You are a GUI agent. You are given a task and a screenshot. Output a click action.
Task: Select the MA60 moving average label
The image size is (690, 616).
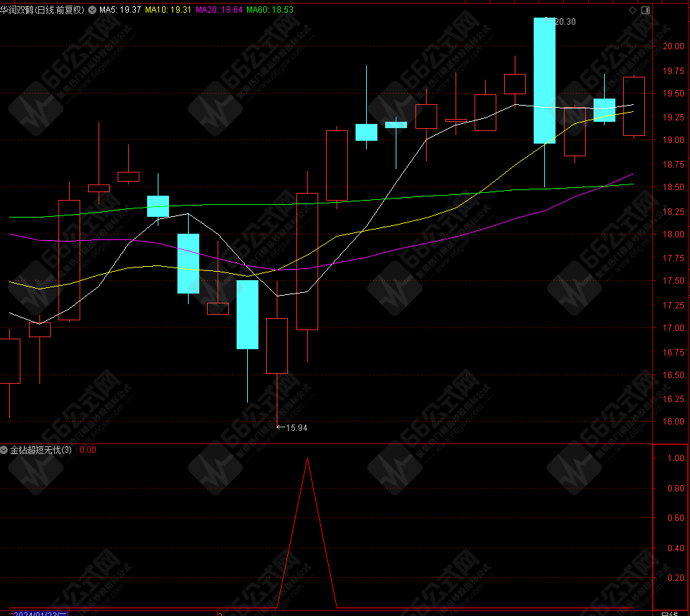click(270, 11)
